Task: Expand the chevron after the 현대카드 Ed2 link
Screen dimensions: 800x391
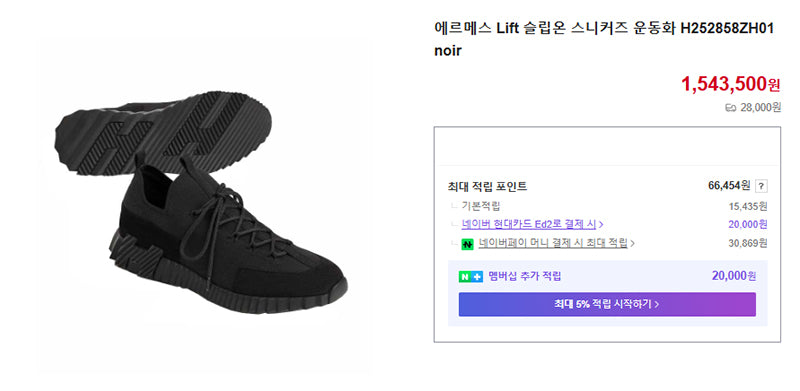Action: point(602,225)
